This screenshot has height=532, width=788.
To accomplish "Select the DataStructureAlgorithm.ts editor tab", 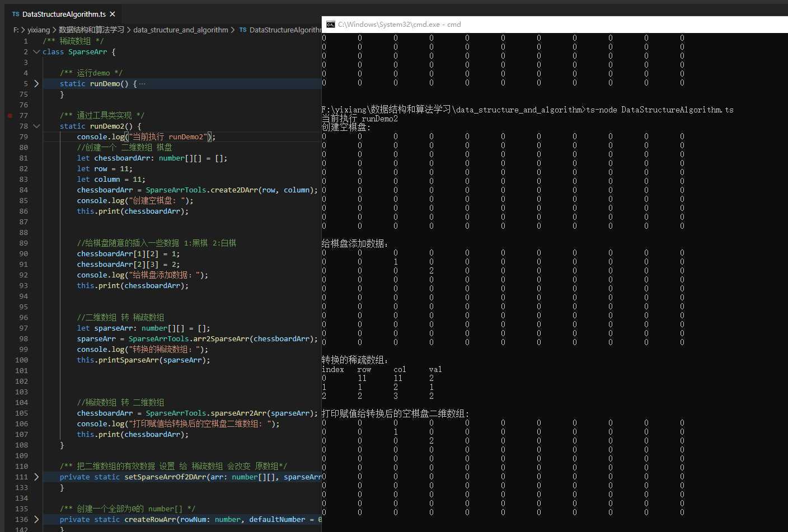I will (x=64, y=14).
